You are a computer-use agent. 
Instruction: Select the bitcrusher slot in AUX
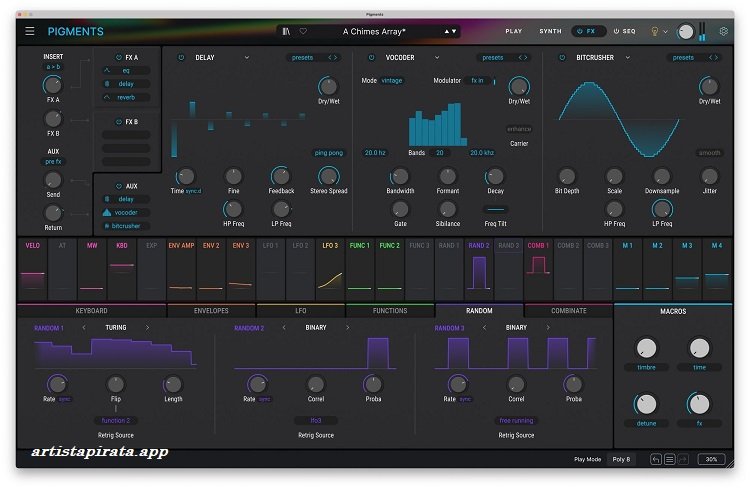126,226
